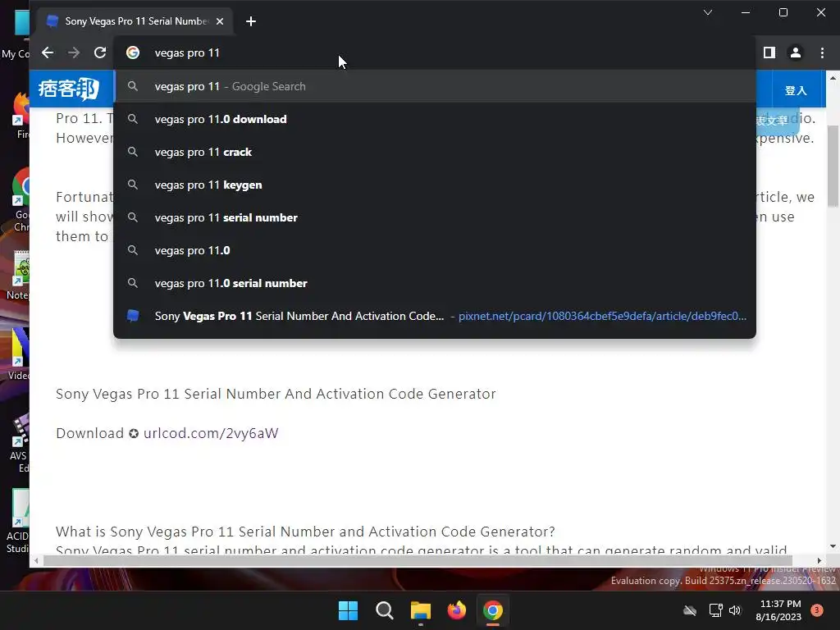The image size is (840, 630).
Task: Open the clock showing 11:37 PM
Action: [779, 610]
